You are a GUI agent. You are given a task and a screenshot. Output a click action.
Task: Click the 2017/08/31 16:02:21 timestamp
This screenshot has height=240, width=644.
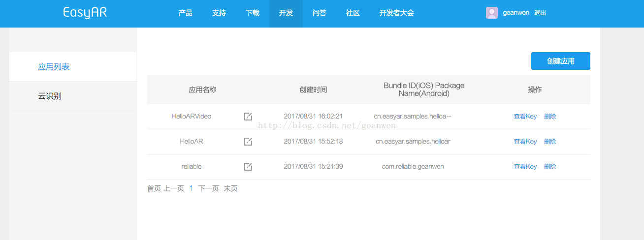point(313,117)
